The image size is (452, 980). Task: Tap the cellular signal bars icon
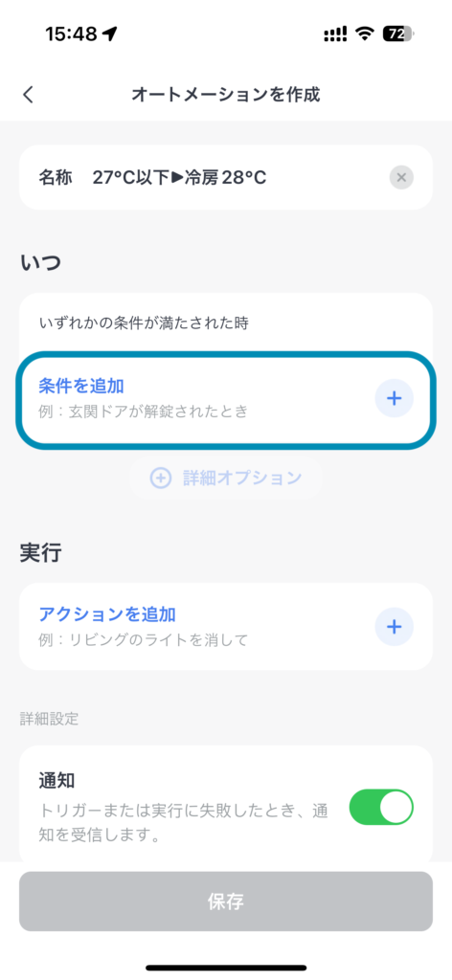[336, 34]
